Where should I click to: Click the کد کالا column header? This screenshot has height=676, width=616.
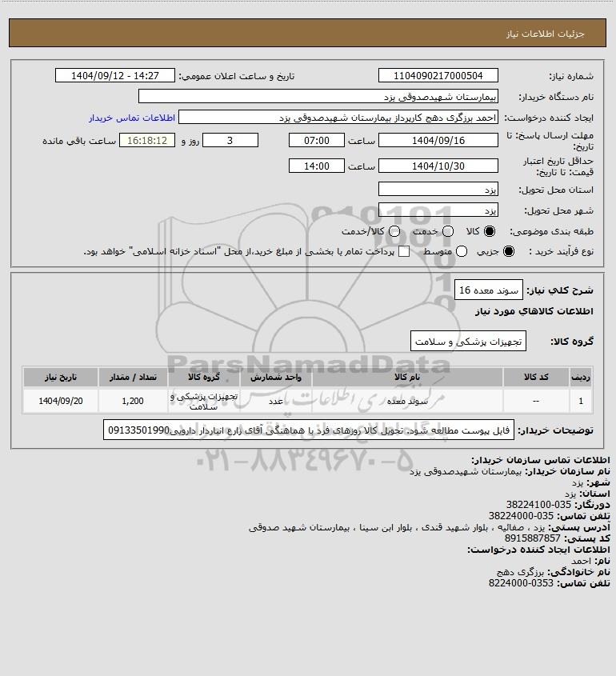(536, 378)
